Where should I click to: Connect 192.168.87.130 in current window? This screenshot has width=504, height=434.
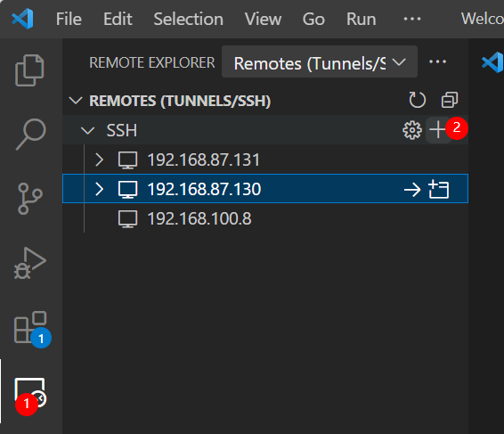click(x=412, y=190)
